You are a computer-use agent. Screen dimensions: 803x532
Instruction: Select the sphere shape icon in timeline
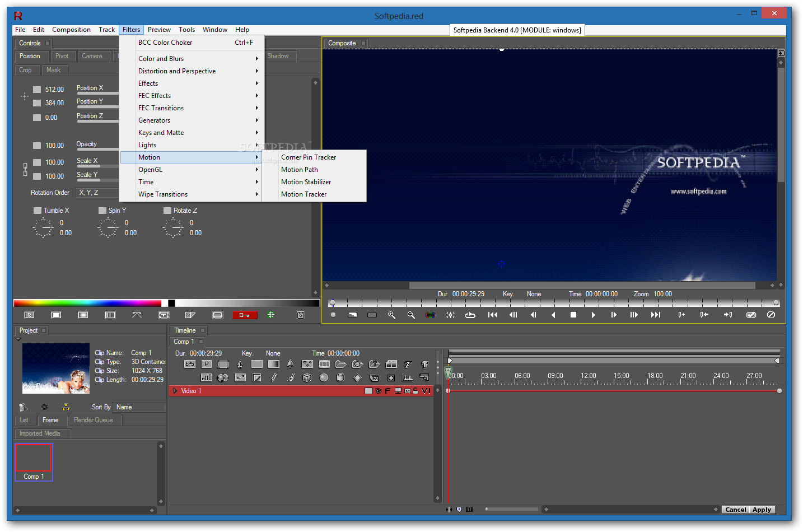coord(324,377)
